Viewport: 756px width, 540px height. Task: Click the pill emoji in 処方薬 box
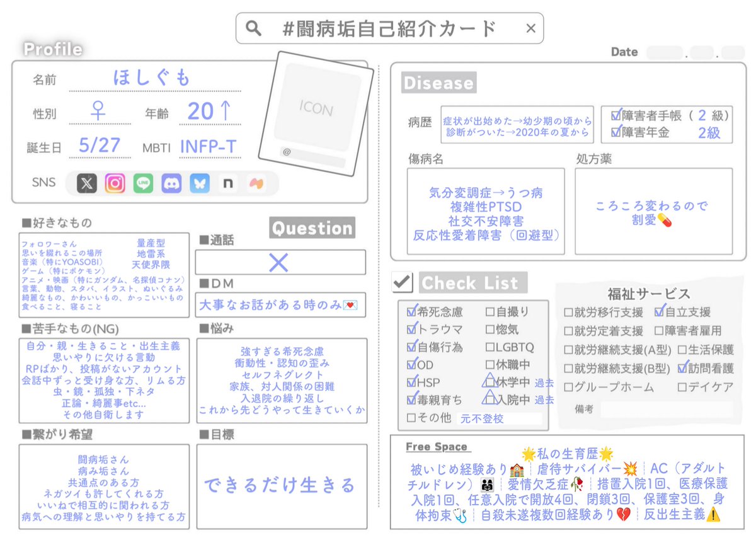[664, 220]
